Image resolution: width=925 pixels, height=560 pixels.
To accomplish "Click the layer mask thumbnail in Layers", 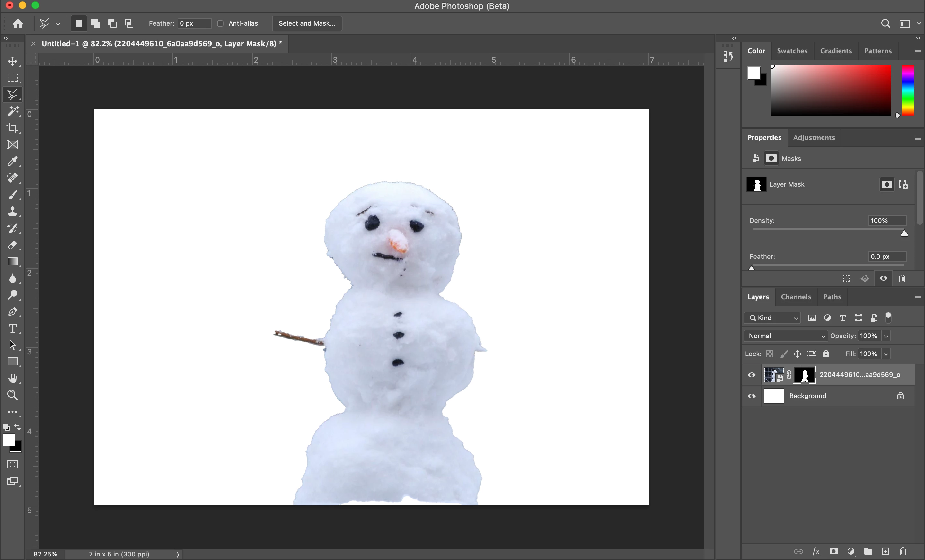I will (x=804, y=375).
